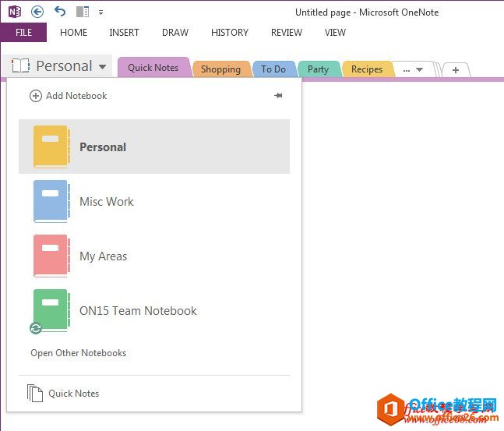The width and height of the screenshot is (504, 431).
Task: Select the To Do section tab
Action: tap(273, 69)
